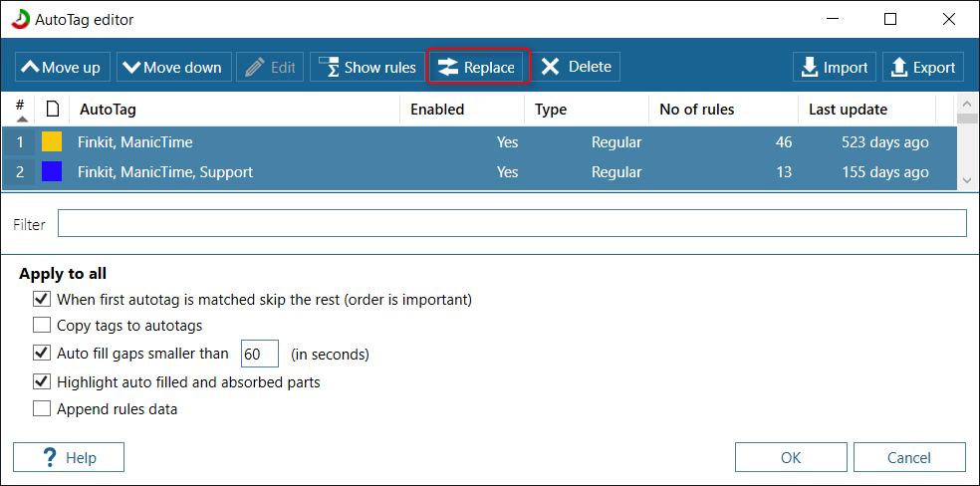Import autotags with the Import button
The width and height of the screenshot is (980, 486).
click(835, 67)
